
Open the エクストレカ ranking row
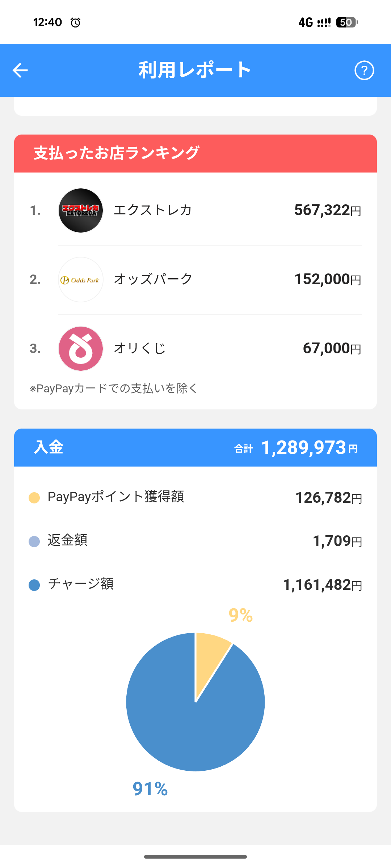[195, 210]
